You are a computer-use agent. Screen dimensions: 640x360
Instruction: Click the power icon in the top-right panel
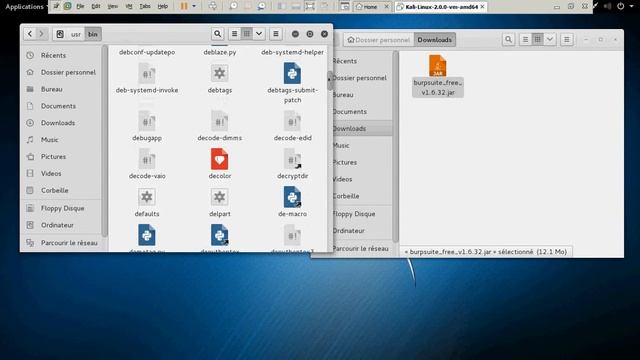pos(620,6)
